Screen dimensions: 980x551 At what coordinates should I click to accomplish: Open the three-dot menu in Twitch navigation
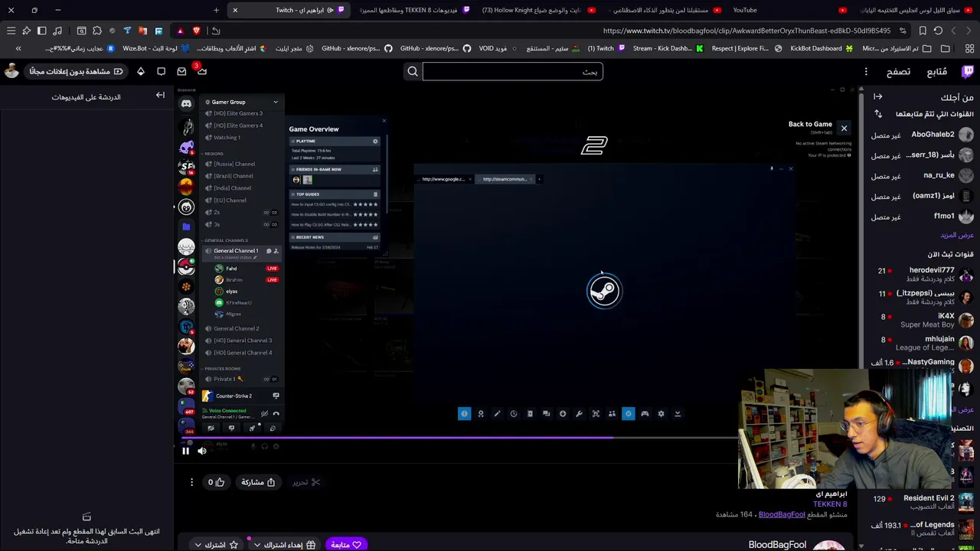click(x=866, y=72)
